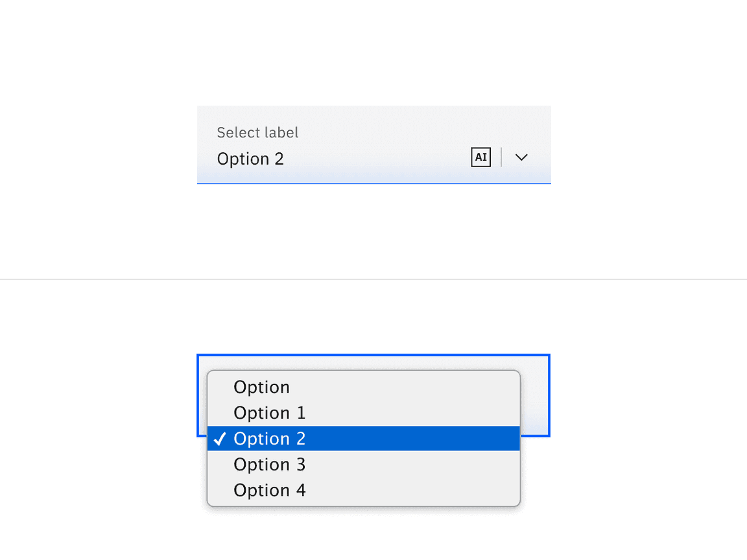Click the vertical divider next to the AI badge
Viewport: 747px width, 560px height.
pyautogui.click(x=500, y=157)
